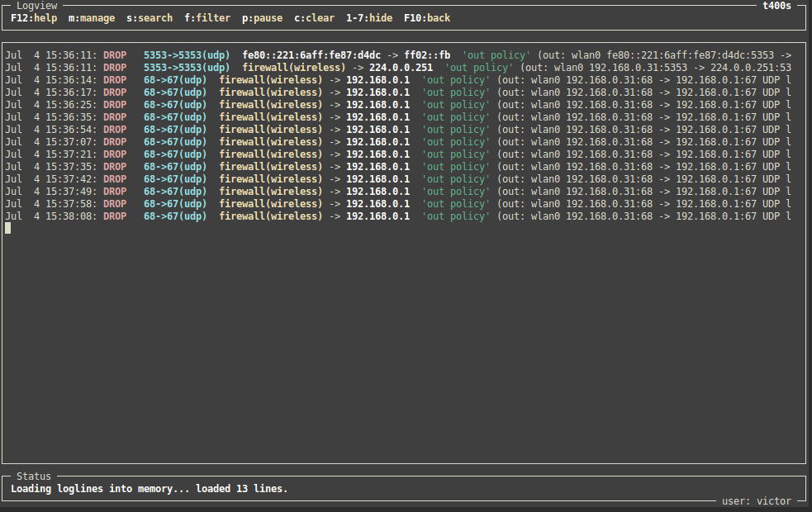Click the destination address ff02::fb
Screen dimensions: 812x512
(427, 55)
